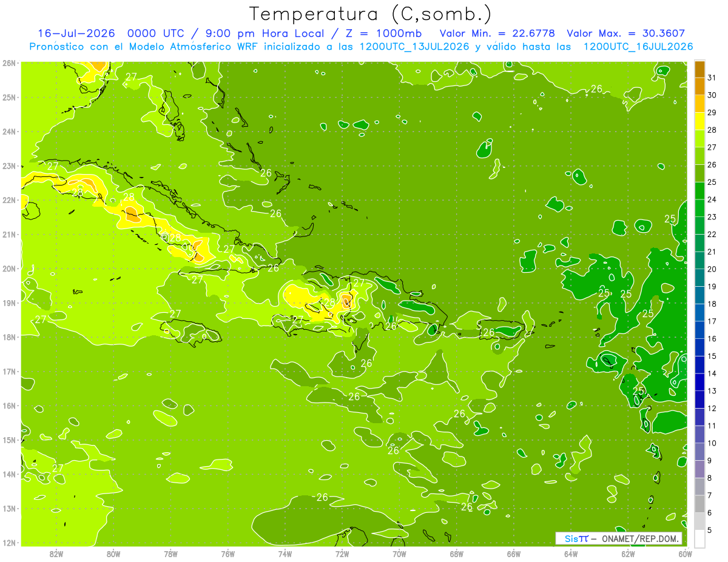728x562 pixels.
Task: Click the '76W' longitude axis label
Action: [228, 554]
